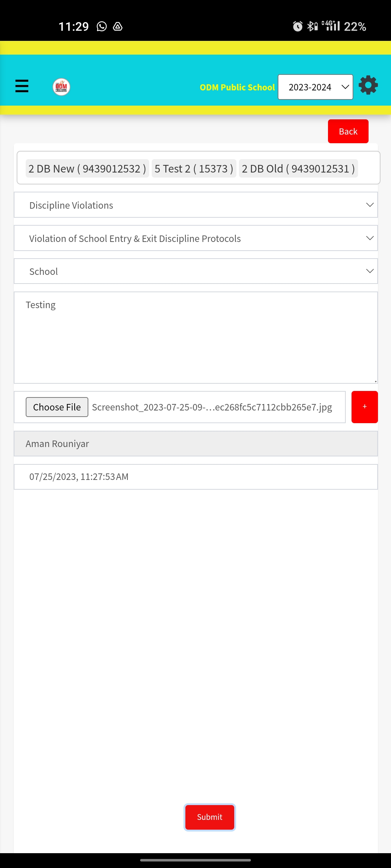Open the hamburger navigation menu
Image resolution: width=391 pixels, height=868 pixels.
pos(22,86)
